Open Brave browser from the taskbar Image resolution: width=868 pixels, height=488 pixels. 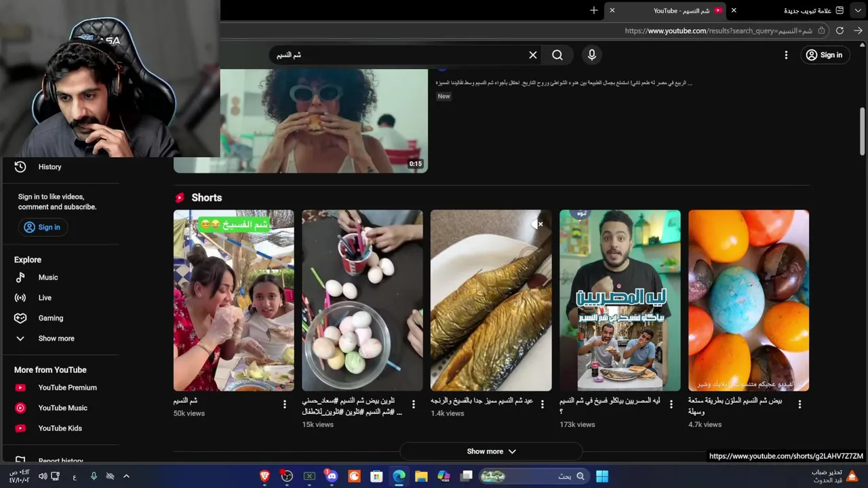(264, 476)
